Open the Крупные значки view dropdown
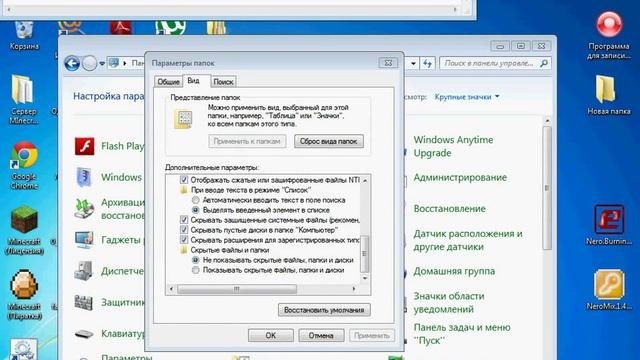The image size is (640, 360). tap(467, 97)
